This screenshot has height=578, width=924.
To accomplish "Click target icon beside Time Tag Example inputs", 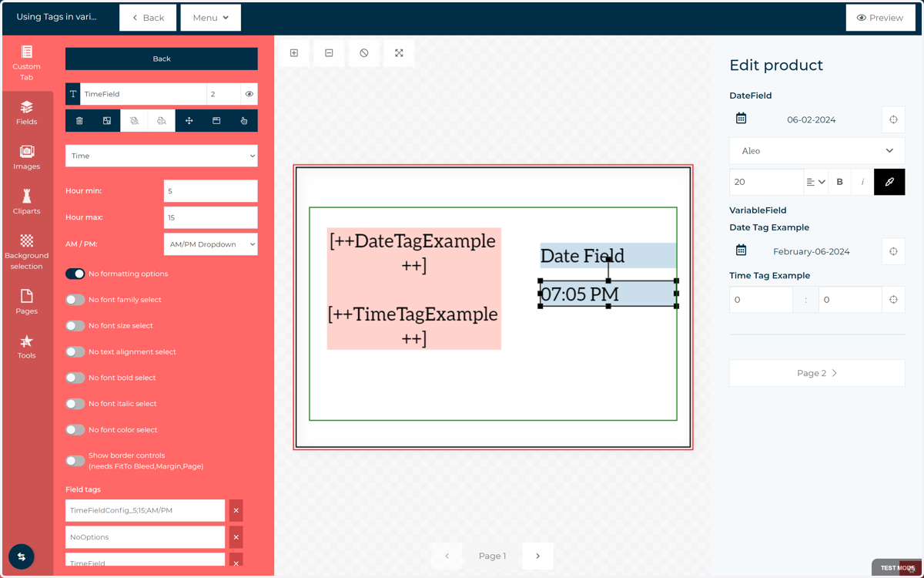I will pyautogui.click(x=893, y=300).
